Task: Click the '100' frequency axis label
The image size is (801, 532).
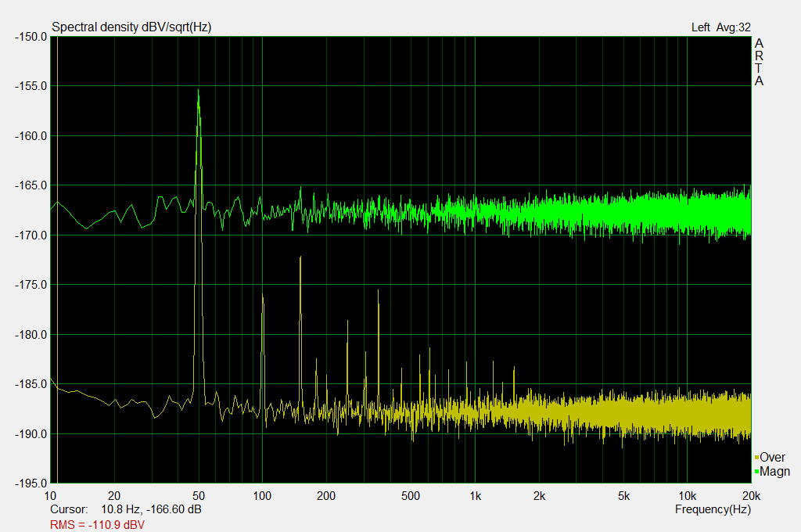Action: pyautogui.click(x=262, y=496)
